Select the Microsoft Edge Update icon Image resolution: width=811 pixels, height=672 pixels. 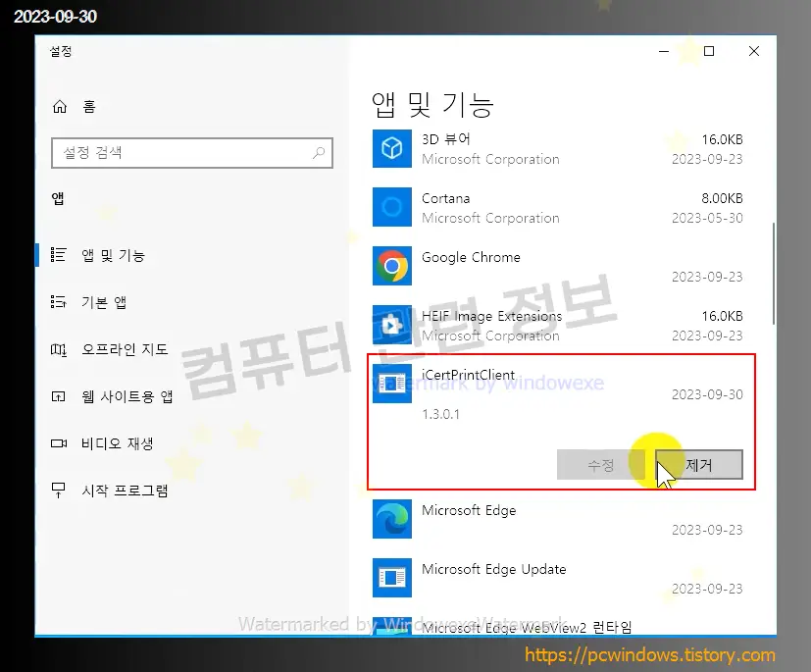tap(392, 578)
